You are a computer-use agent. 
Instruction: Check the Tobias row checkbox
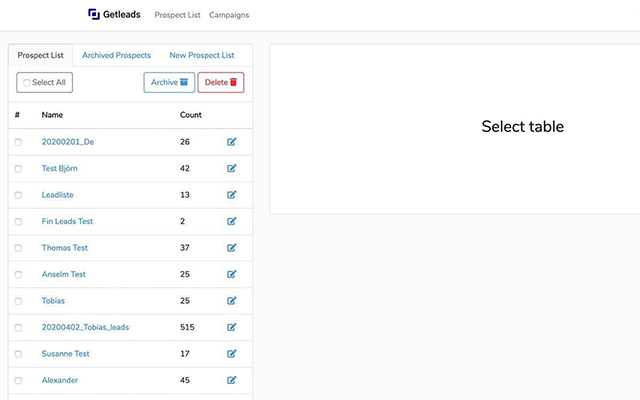[x=18, y=301]
